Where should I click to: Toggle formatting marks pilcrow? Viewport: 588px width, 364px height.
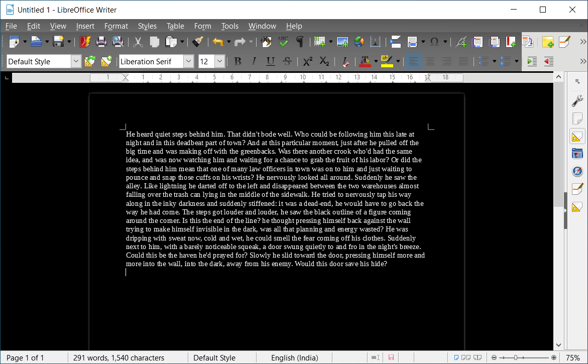pos(300,42)
